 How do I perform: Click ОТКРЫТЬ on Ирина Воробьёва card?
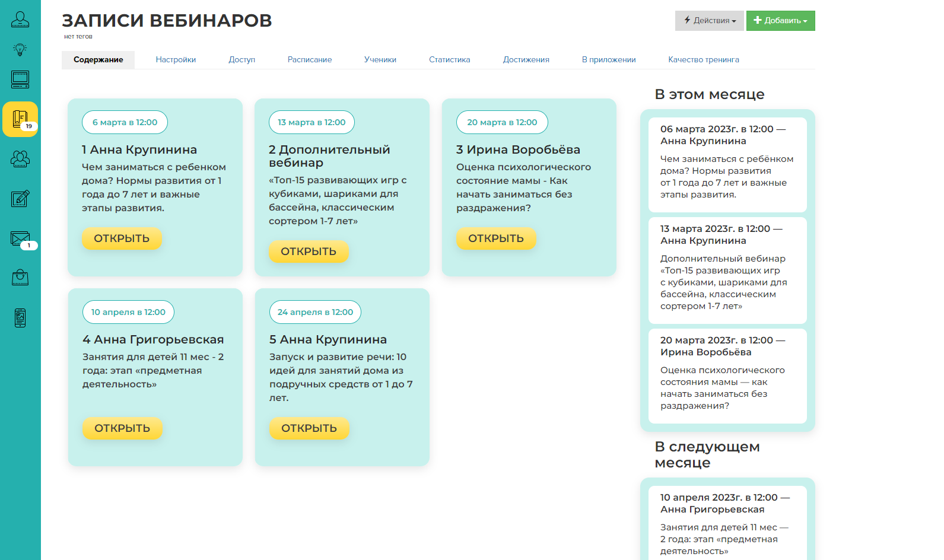pyautogui.click(x=496, y=238)
